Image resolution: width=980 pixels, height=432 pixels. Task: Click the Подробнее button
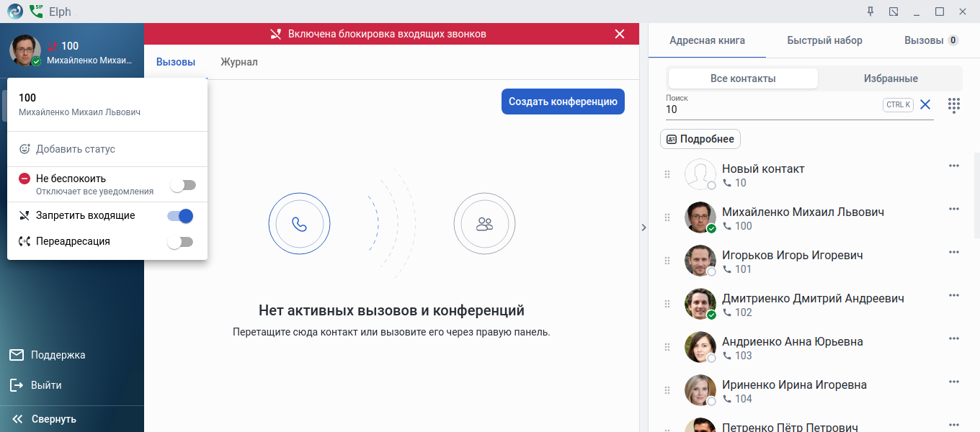(x=700, y=139)
